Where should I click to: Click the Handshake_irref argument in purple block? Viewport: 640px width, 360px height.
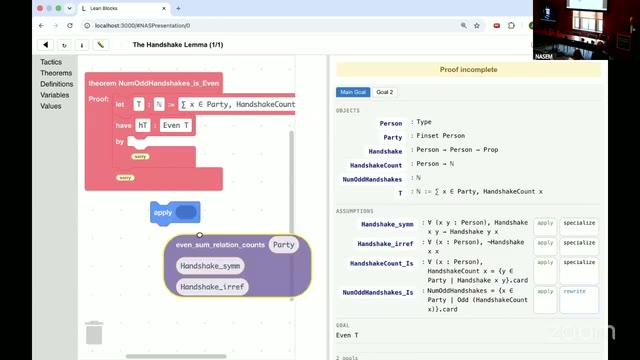point(212,287)
